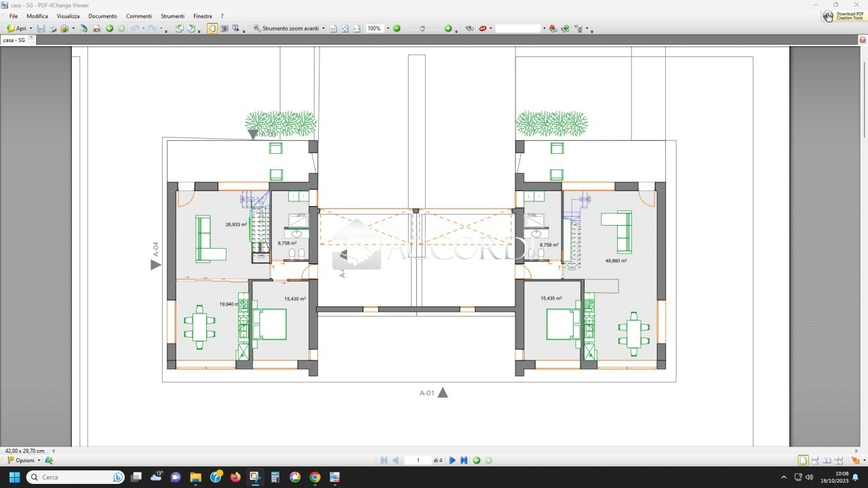Viewport: 868px width, 488px height.
Task: Enable single page layout icon
Action: [x=803, y=460]
